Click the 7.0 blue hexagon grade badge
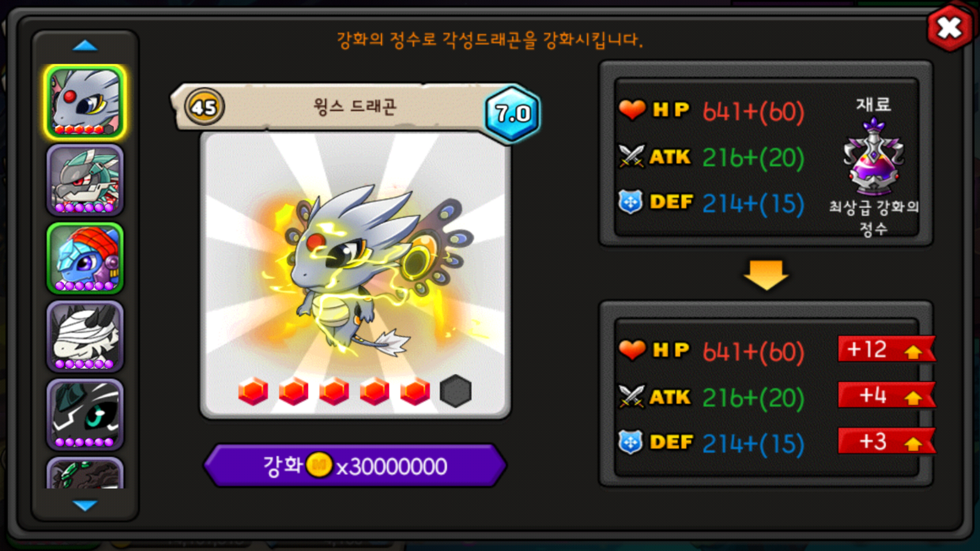Image resolution: width=980 pixels, height=551 pixels. 512,113
